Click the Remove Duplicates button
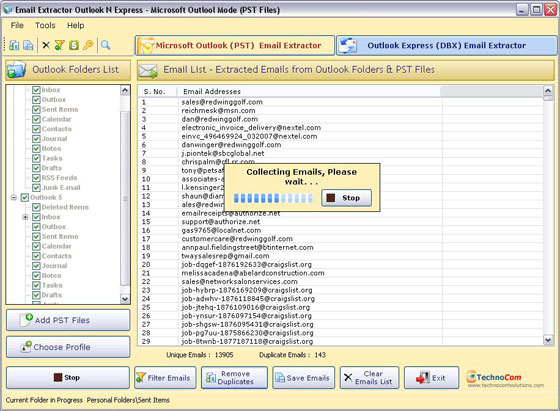This screenshot has height=411, width=560. coord(234,378)
